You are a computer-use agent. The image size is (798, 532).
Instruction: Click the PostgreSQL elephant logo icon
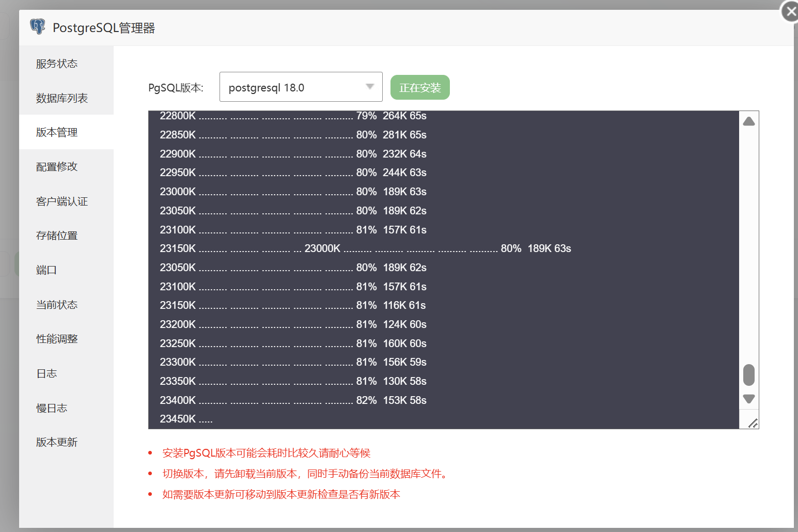(37, 26)
